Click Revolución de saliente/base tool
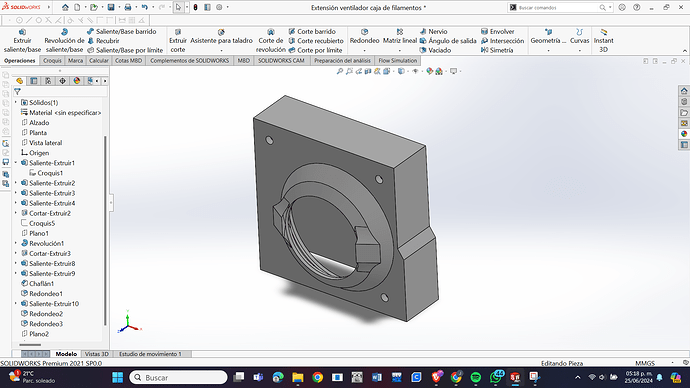 coord(64,40)
